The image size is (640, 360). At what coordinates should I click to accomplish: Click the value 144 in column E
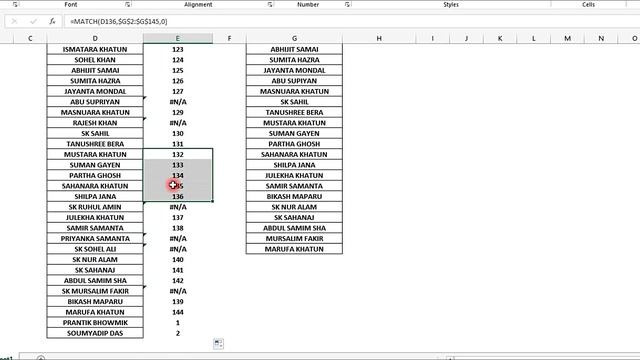pos(178,312)
